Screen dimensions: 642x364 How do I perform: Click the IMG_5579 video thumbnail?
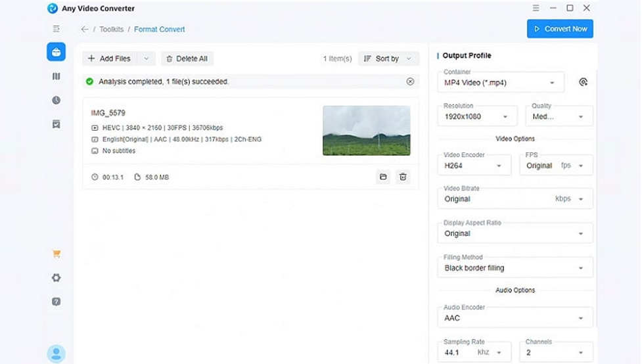(366, 130)
